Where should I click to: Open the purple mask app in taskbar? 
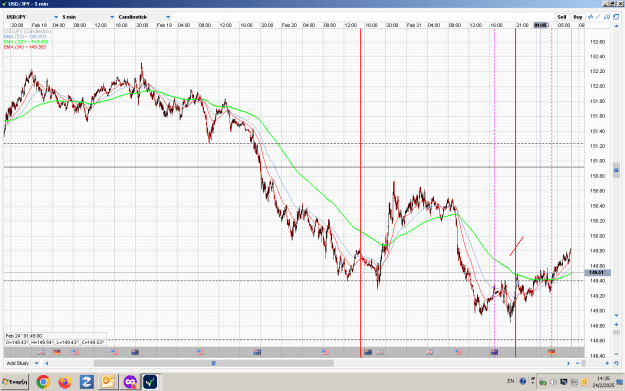coord(130,382)
